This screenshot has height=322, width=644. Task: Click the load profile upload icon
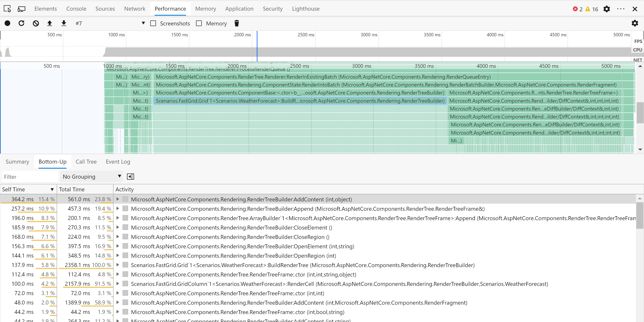50,23
